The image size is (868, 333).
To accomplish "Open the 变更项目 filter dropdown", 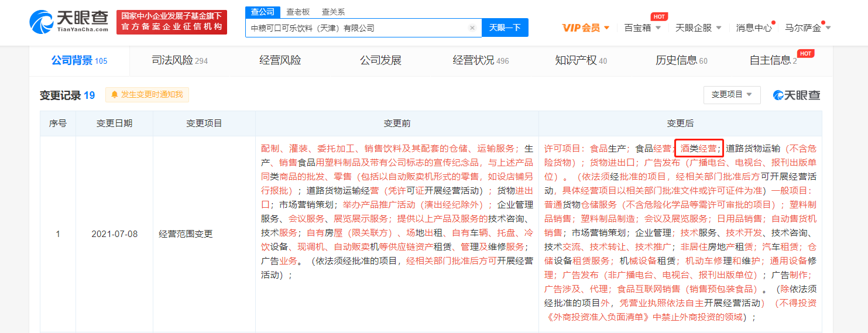I will pyautogui.click(x=732, y=95).
